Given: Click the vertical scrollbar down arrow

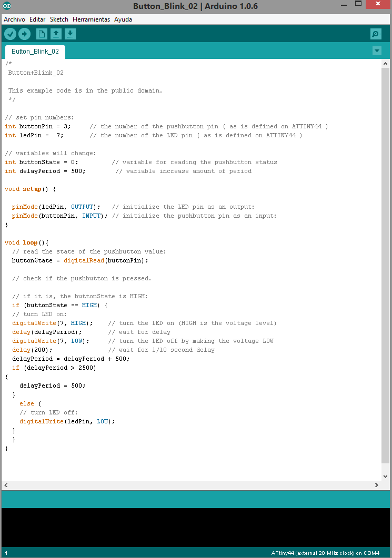Looking at the screenshot, I should pos(385,476).
